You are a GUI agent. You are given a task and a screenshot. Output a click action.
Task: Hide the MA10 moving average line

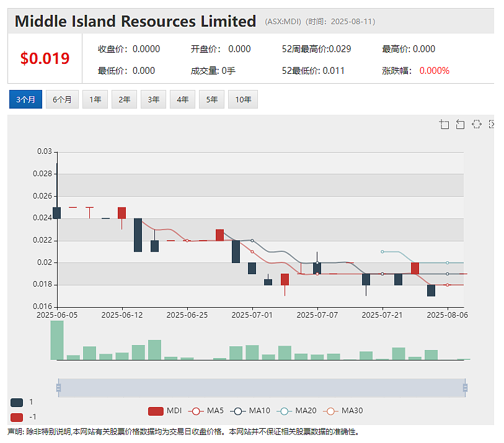coord(250,411)
